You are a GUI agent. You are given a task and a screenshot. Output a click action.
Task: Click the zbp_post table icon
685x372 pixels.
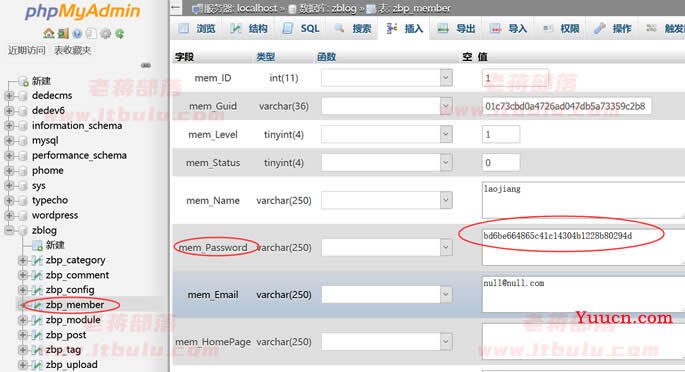(38, 335)
